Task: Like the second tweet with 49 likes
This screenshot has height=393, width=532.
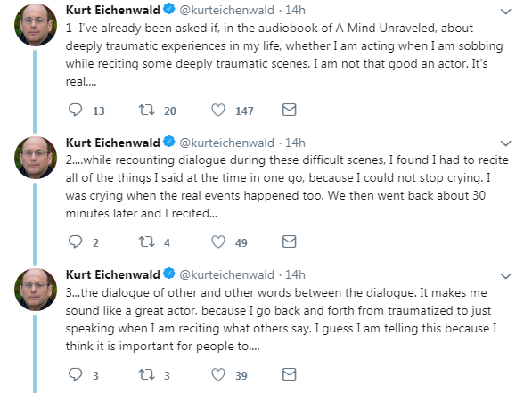Action: tap(218, 242)
